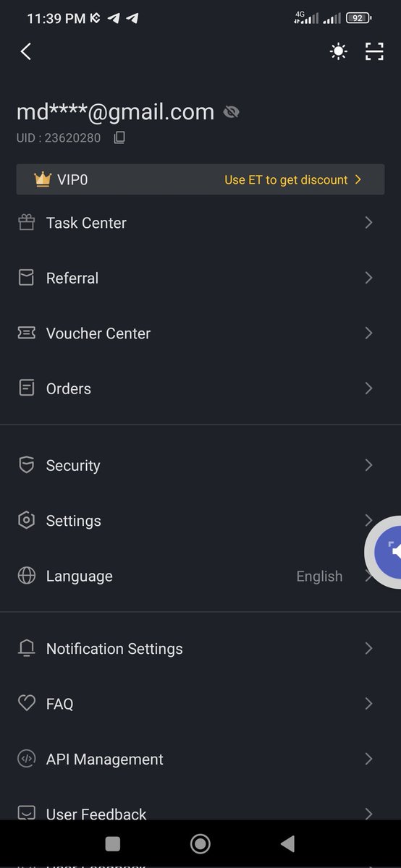
Task: Tap the Language globe icon
Action: (27, 576)
